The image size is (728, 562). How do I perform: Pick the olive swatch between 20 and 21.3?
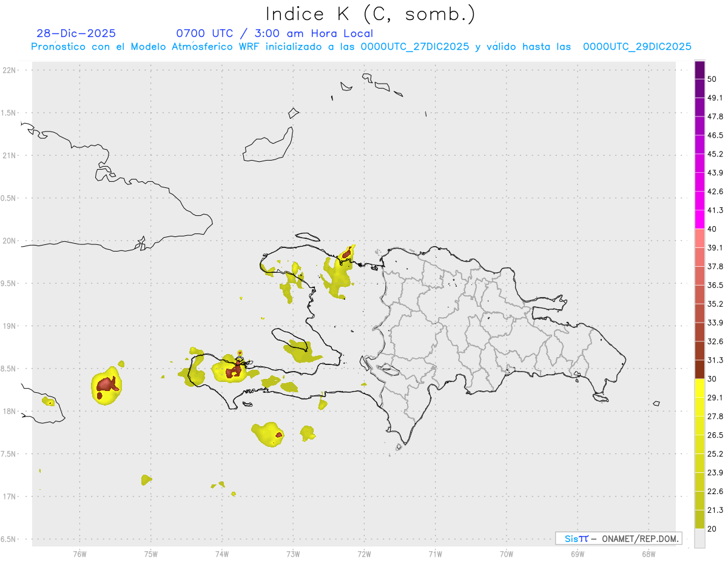pyautogui.click(x=699, y=520)
